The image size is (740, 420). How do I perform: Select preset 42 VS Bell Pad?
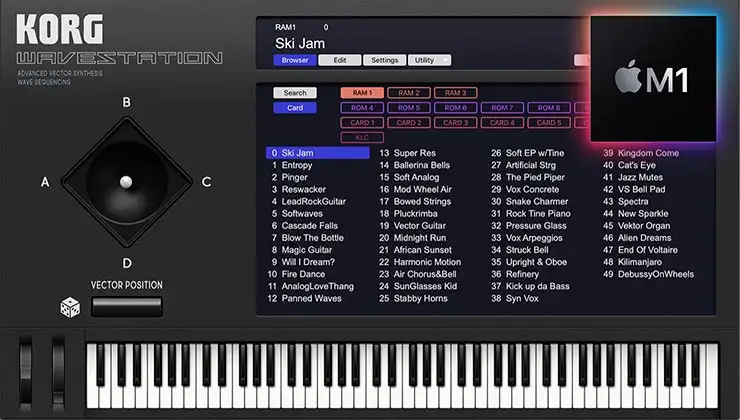point(634,189)
